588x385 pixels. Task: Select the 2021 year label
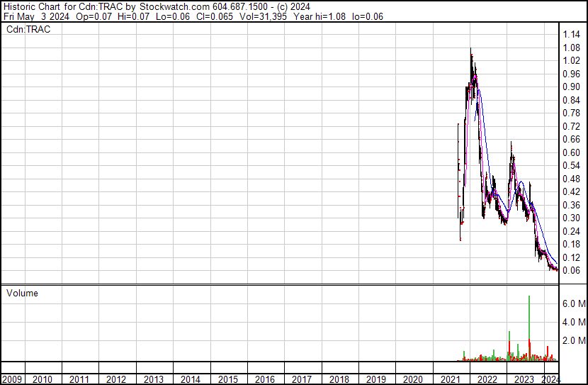450,379
